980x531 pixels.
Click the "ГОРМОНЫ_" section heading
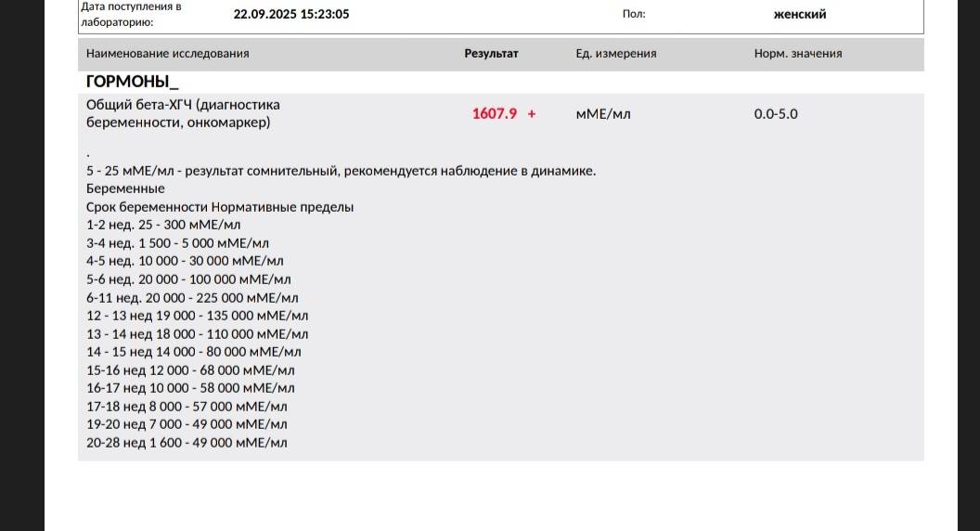coord(132,82)
